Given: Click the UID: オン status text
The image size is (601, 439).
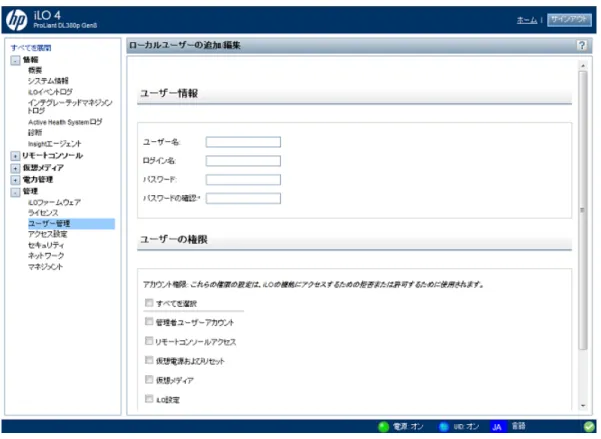Looking at the screenshot, I should [x=466, y=426].
